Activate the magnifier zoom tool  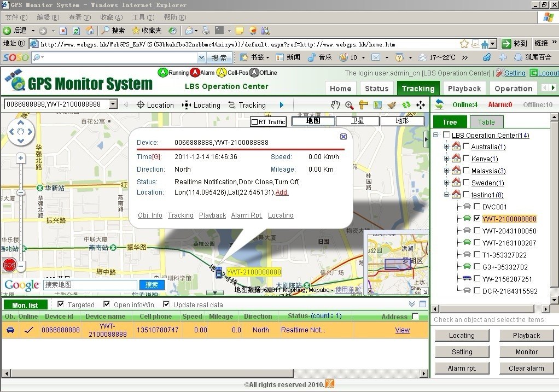[x=349, y=105]
